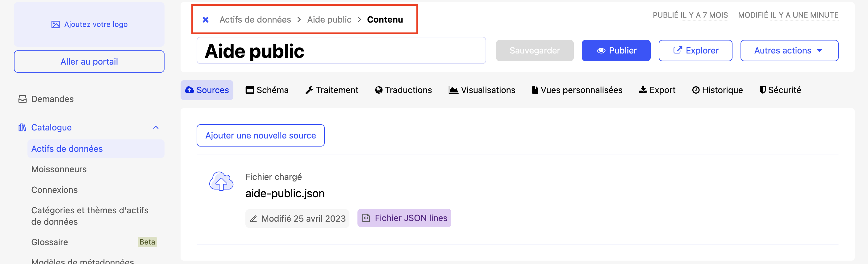Click the Aide public title field
Screen dimensions: 868x264
tap(341, 51)
